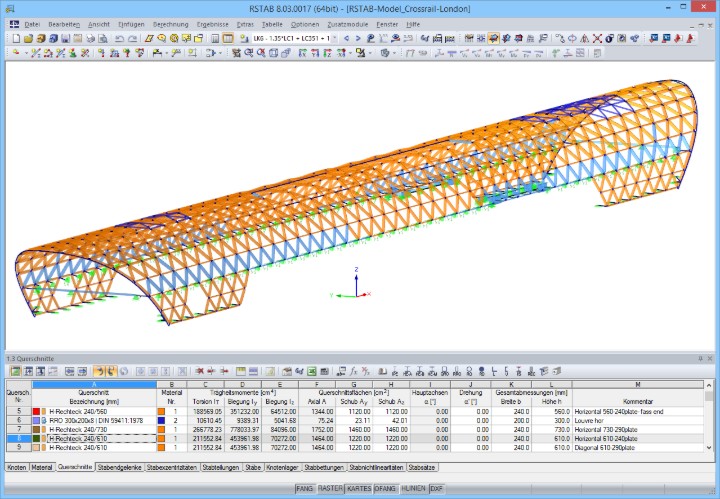720x499 pixels.
Task: Switch to the Knoten table tab
Action: pyautogui.click(x=17, y=467)
